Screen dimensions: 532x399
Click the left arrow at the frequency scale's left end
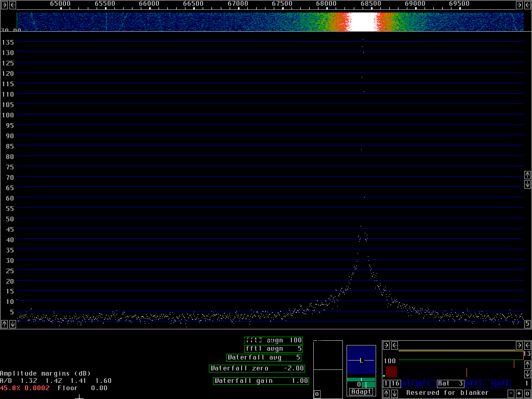tap(12, 5)
